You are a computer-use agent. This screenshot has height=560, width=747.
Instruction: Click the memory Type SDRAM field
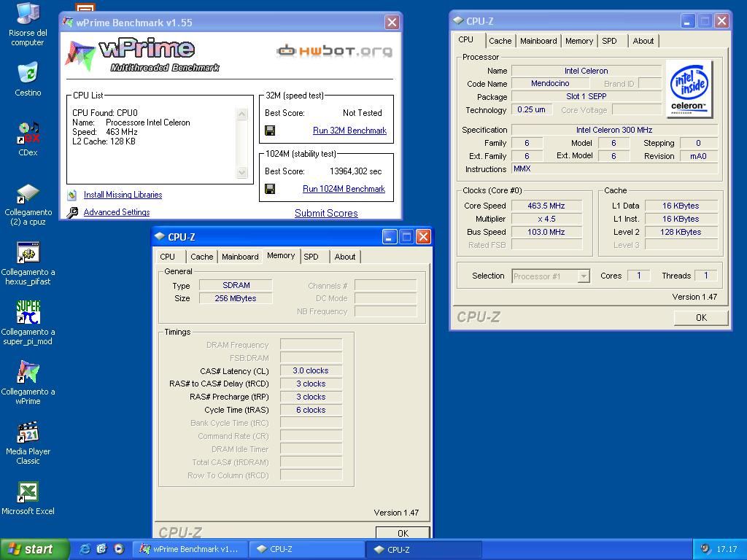236,285
